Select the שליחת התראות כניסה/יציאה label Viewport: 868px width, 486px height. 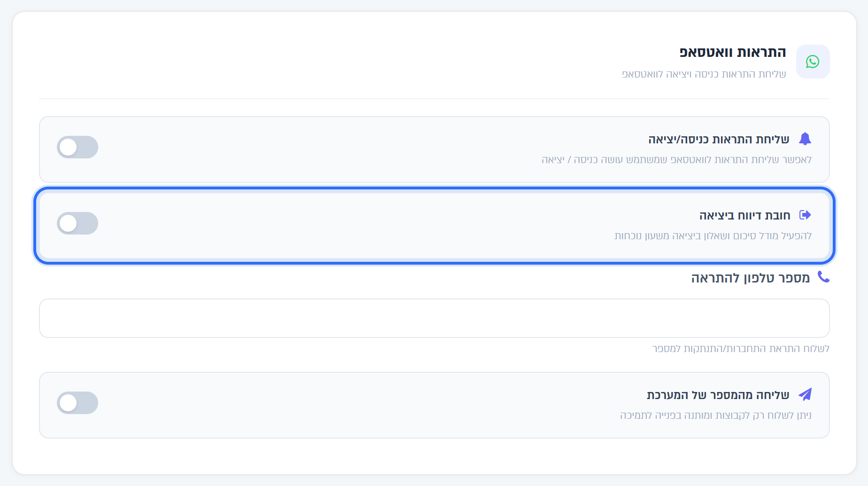click(x=719, y=140)
